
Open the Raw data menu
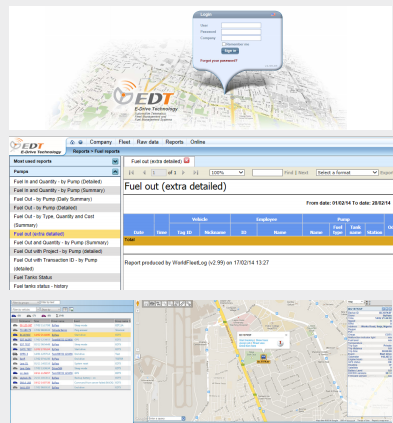pyautogui.click(x=148, y=142)
